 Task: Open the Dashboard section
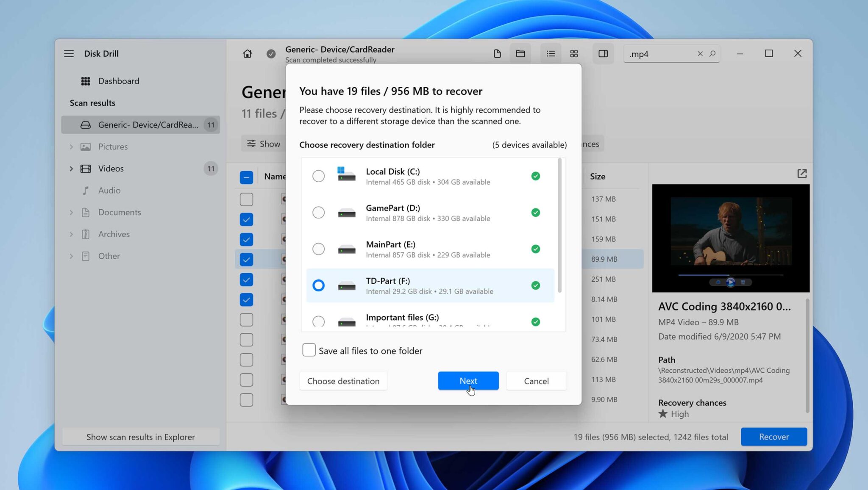[x=119, y=81]
